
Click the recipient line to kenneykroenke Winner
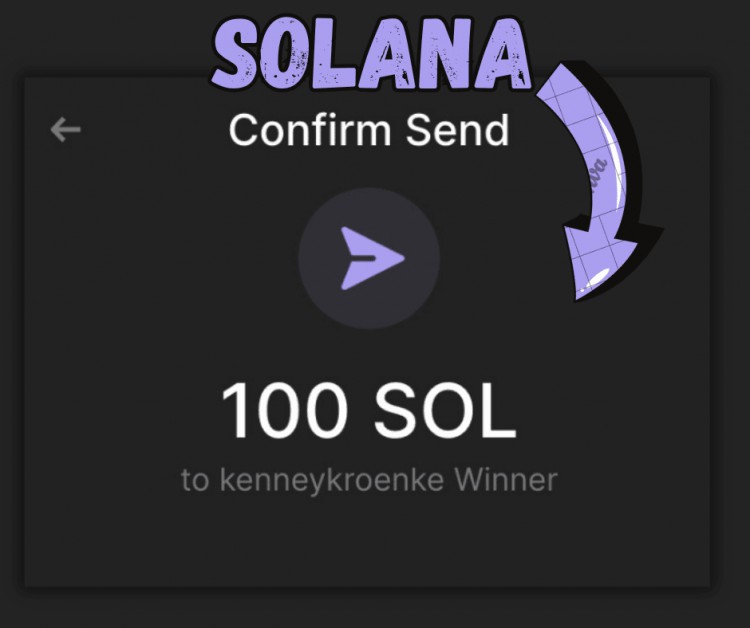point(369,480)
